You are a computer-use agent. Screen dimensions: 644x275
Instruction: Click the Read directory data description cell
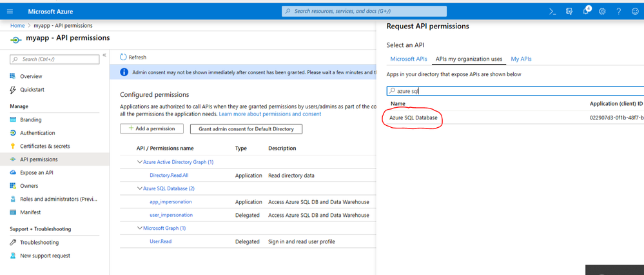291,176
